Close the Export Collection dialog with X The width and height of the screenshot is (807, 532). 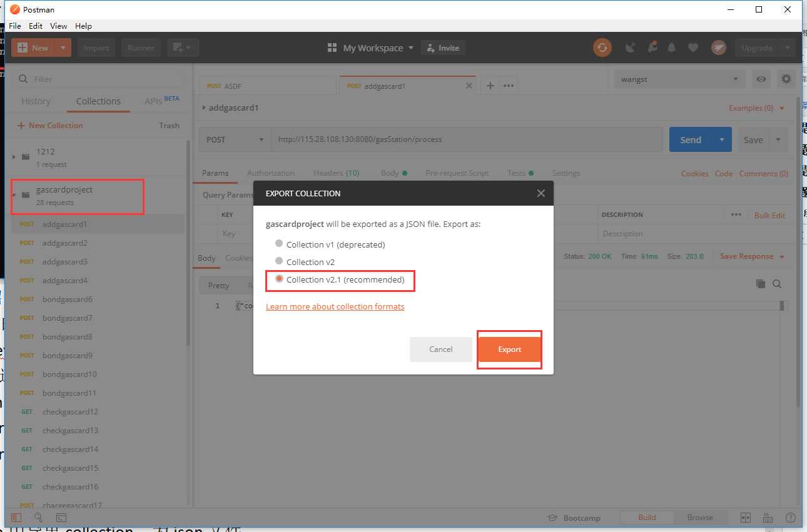tap(541, 194)
